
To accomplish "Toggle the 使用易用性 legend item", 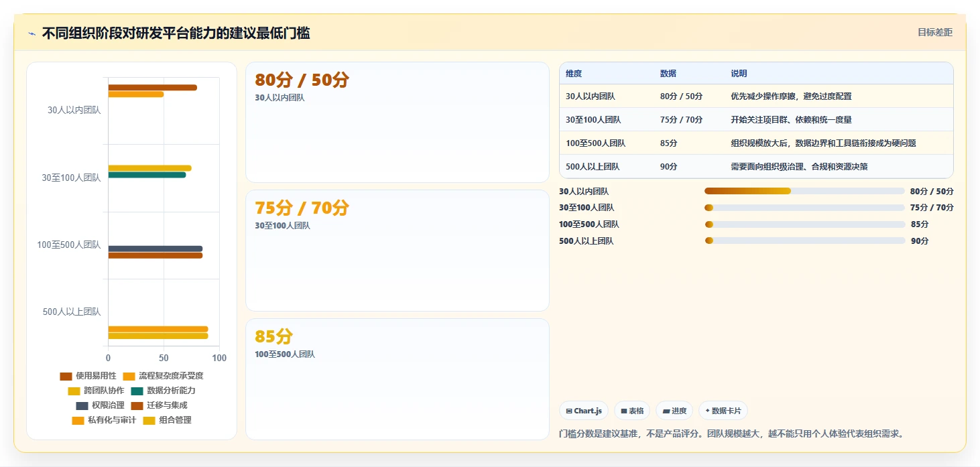I will click(x=88, y=376).
